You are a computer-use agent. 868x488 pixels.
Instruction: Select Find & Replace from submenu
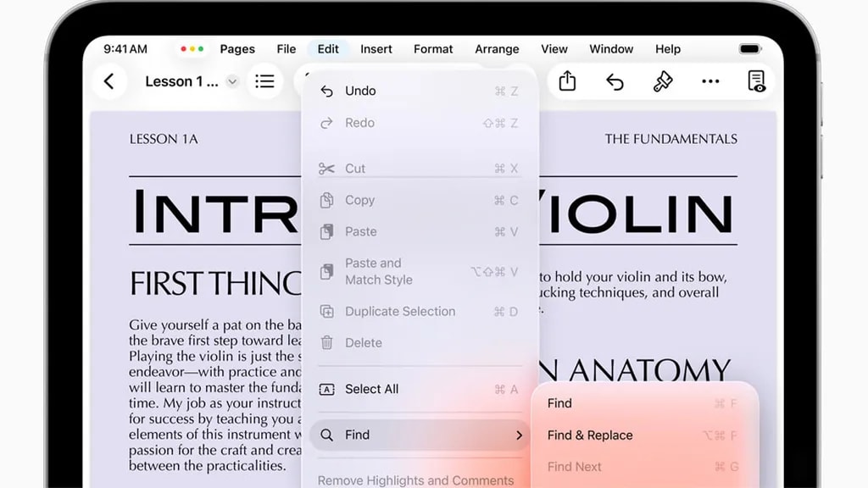[590, 435]
